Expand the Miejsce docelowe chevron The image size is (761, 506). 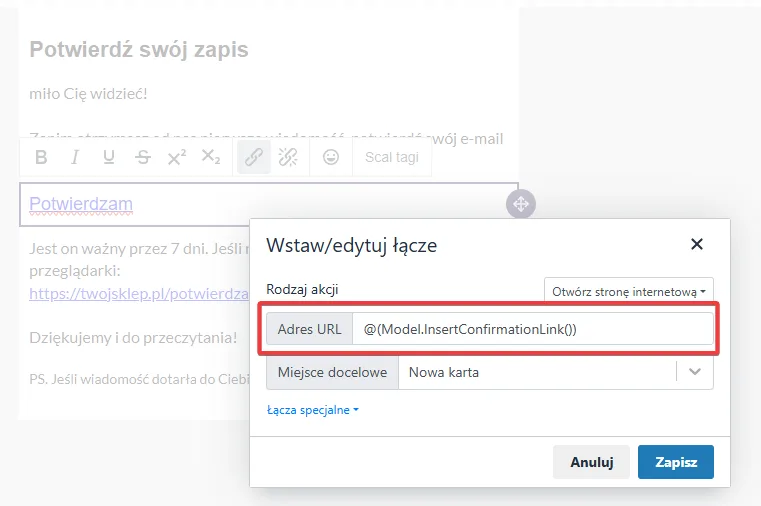[695, 372]
